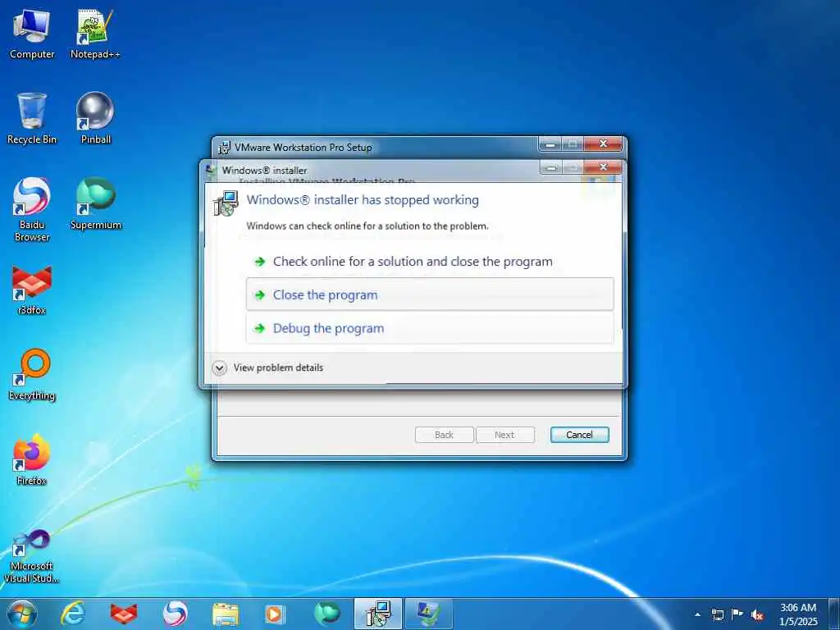The height and width of the screenshot is (630, 840).
Task: Choose Close the program option
Action: [430, 294]
